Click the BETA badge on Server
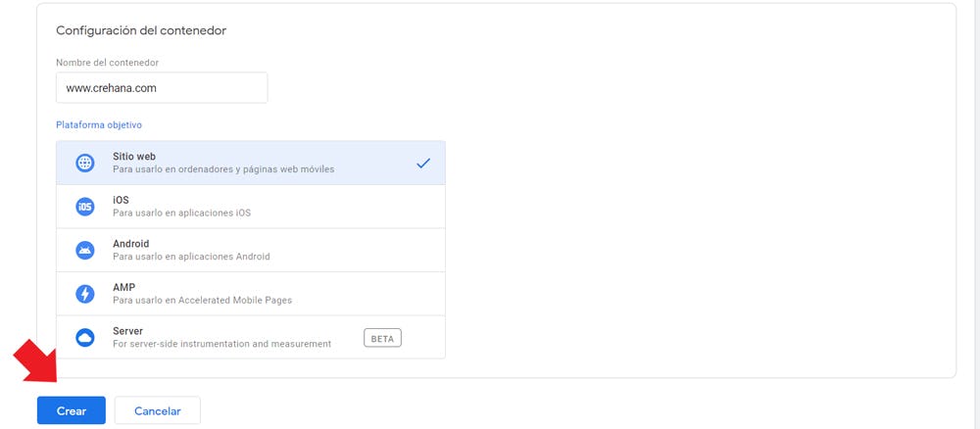Viewport: 980px width, 429px height. [382, 338]
